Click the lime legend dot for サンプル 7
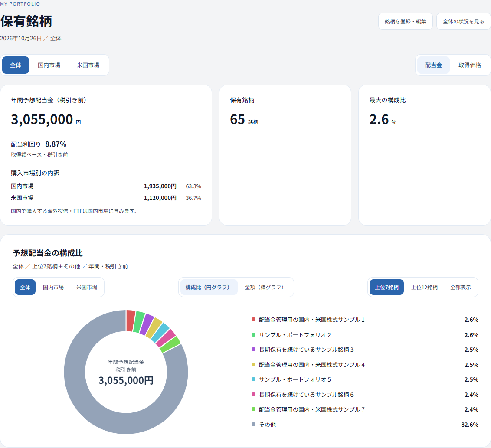The height and width of the screenshot is (448, 491). click(254, 409)
